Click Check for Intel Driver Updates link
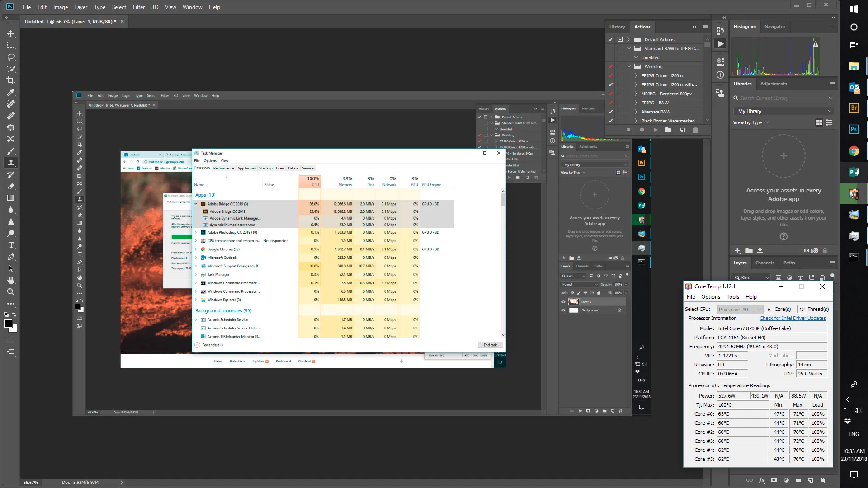The image size is (868, 488). click(x=793, y=318)
